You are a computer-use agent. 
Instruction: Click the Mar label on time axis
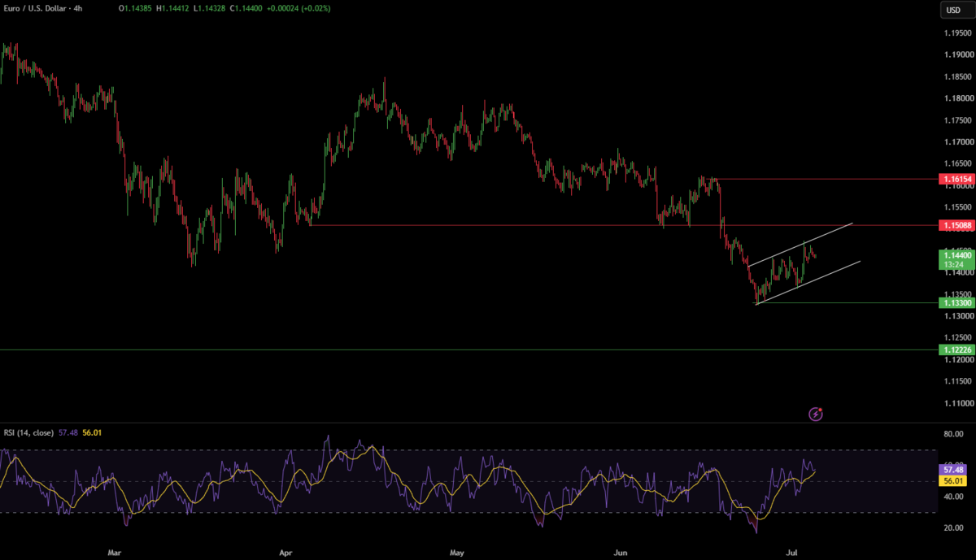(114, 552)
